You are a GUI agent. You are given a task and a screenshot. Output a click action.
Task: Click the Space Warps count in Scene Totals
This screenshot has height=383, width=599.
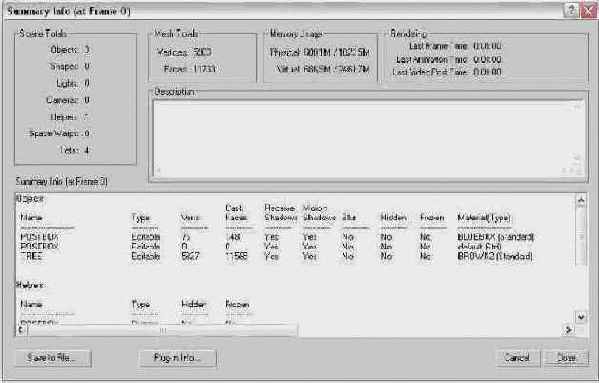coord(87,134)
